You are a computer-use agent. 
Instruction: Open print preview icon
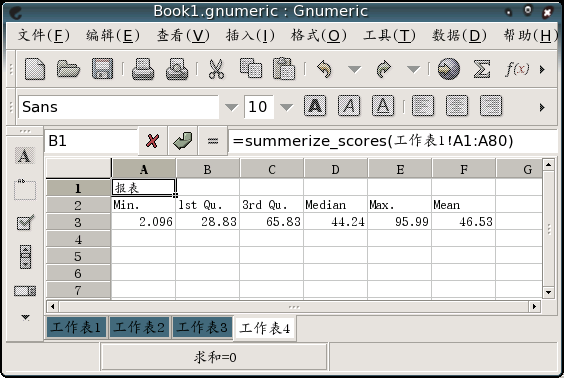(x=177, y=69)
